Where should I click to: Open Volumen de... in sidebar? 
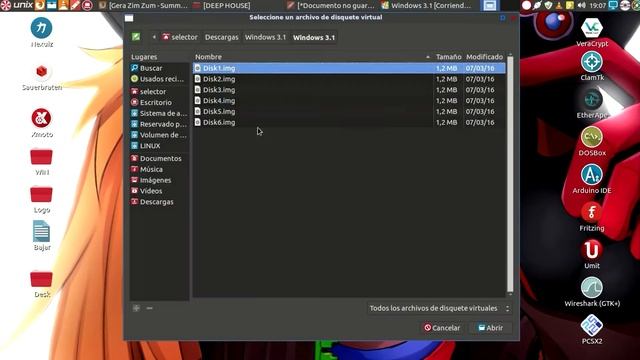[x=159, y=135]
